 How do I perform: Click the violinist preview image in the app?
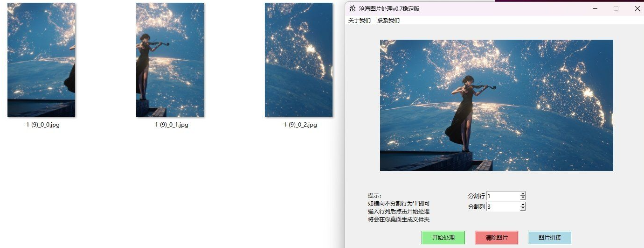[496, 105]
